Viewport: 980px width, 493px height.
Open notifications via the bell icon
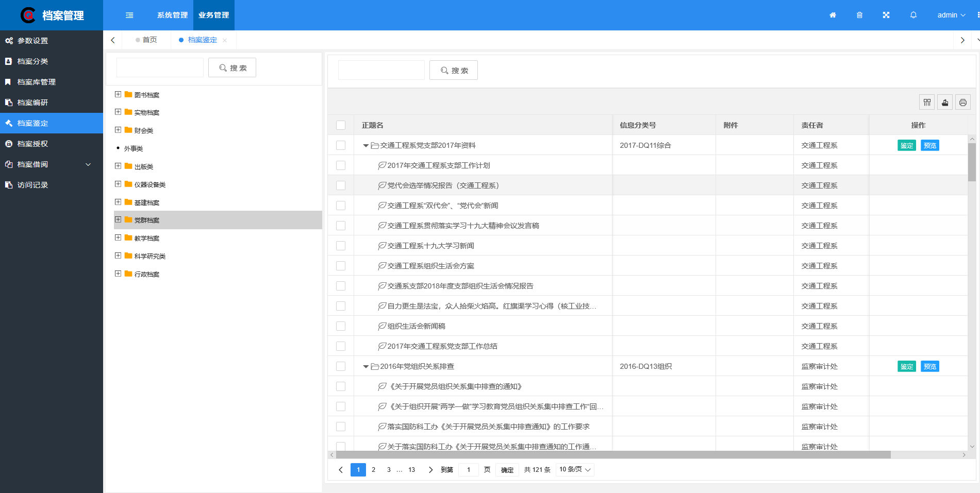(913, 15)
